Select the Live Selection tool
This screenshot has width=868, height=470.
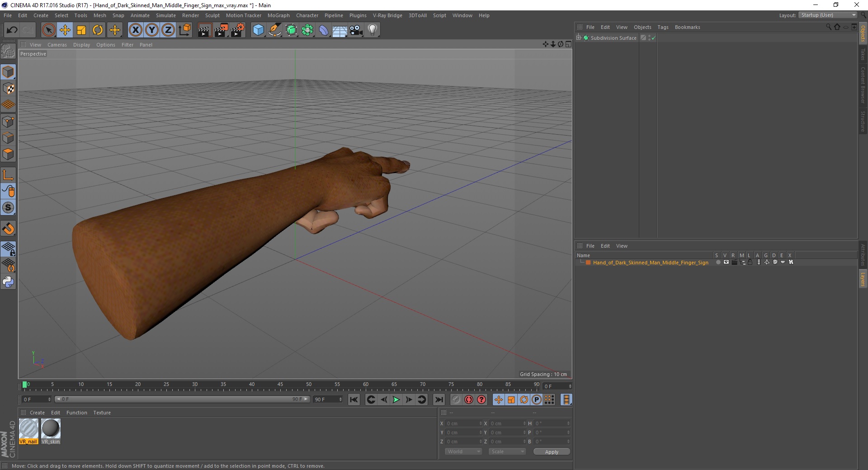48,30
